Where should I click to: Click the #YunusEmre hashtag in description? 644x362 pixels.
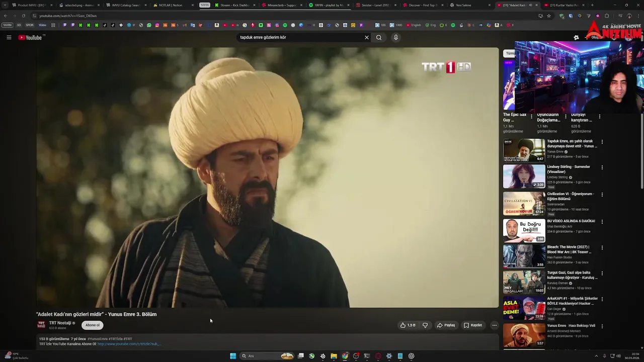[x=98, y=339]
